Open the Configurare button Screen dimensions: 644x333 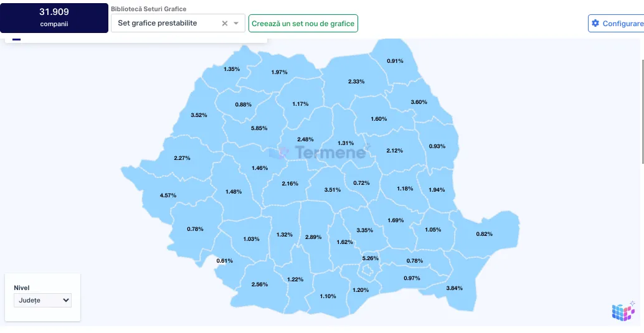tap(618, 24)
